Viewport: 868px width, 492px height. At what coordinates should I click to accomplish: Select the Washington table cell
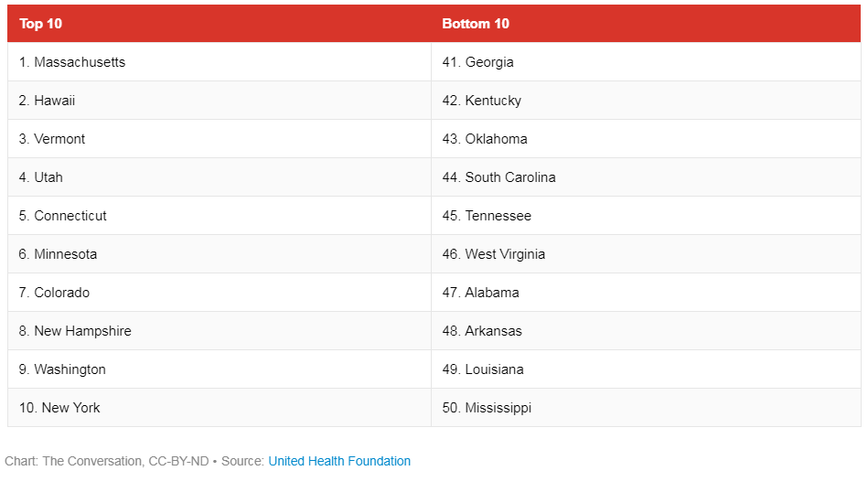click(x=220, y=369)
